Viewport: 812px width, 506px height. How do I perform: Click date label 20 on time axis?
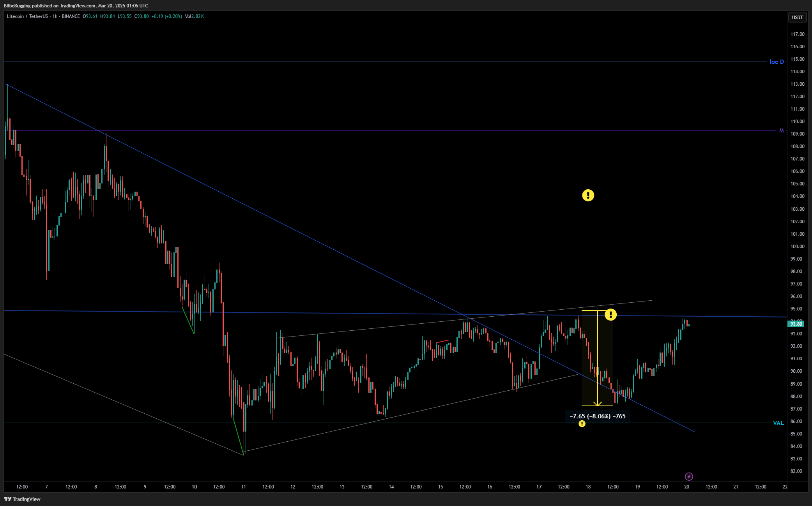click(x=686, y=487)
